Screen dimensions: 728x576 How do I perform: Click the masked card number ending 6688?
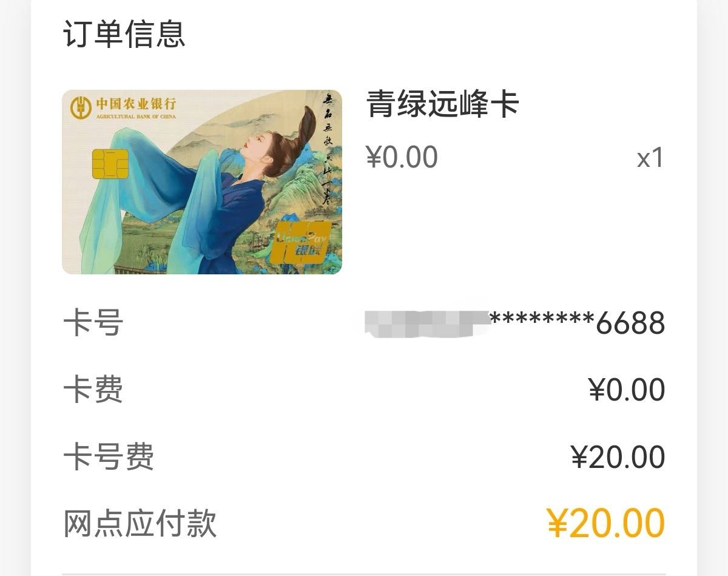point(514,323)
